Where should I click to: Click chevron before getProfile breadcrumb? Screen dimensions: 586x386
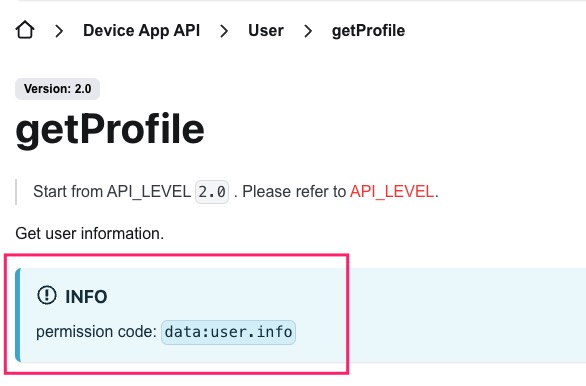[x=308, y=31]
